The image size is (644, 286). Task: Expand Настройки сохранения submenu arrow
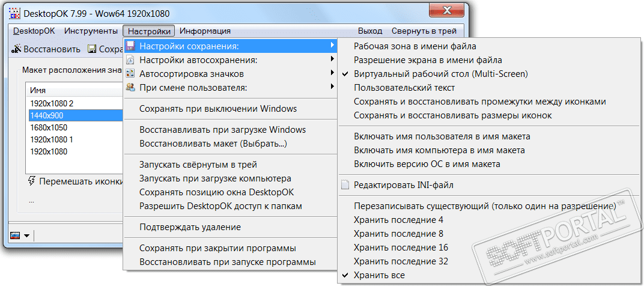332,45
